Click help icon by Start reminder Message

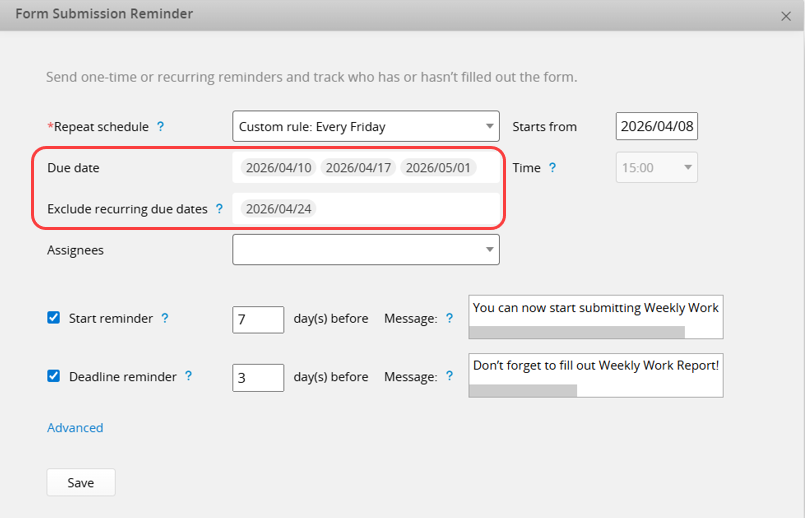(449, 318)
